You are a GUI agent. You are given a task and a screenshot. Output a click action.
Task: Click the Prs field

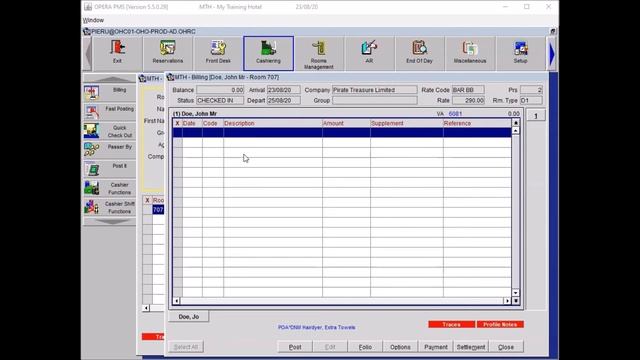(531, 90)
